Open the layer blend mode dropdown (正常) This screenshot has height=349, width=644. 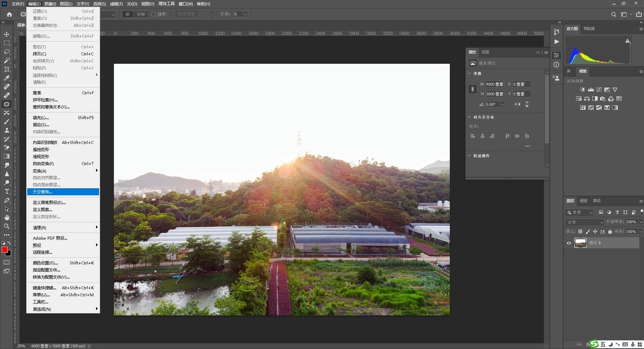click(584, 222)
